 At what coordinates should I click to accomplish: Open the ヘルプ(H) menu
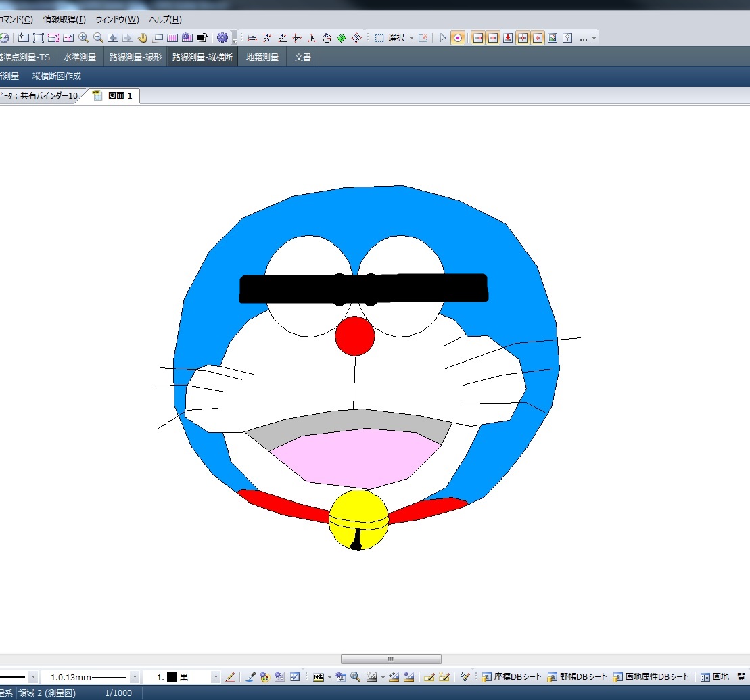point(166,20)
